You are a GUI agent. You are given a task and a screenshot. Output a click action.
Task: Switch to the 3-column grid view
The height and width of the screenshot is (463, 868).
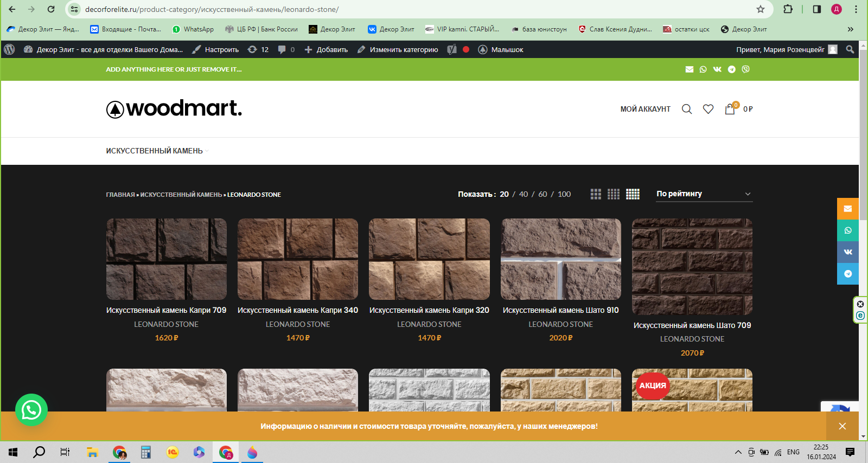pyautogui.click(x=596, y=194)
